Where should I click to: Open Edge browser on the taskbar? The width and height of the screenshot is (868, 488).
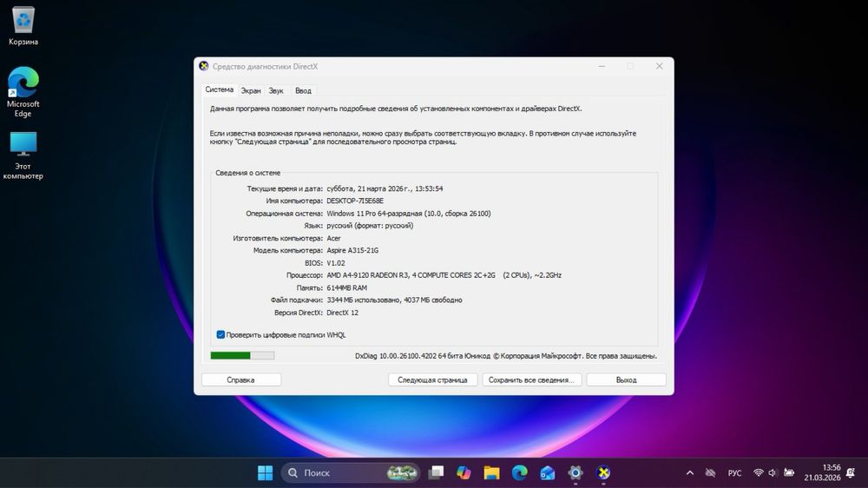tap(519, 472)
